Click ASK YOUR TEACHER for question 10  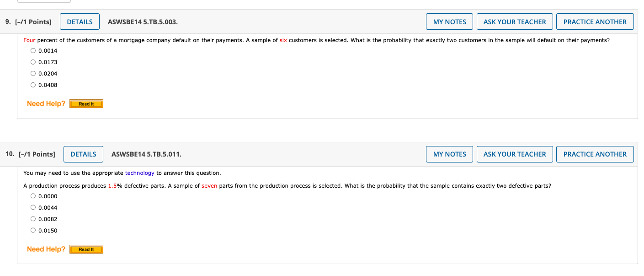click(x=515, y=154)
